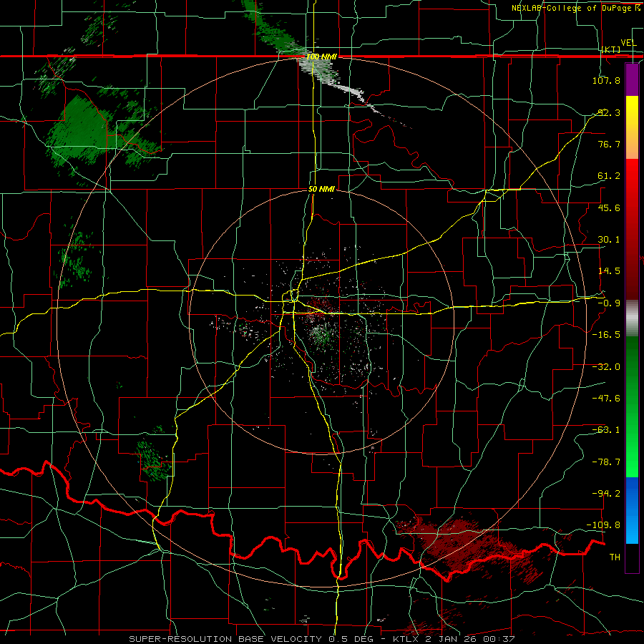The width and height of the screenshot is (644, 644).
Task: Select the 76.7 scale value
Action: [x=609, y=144]
